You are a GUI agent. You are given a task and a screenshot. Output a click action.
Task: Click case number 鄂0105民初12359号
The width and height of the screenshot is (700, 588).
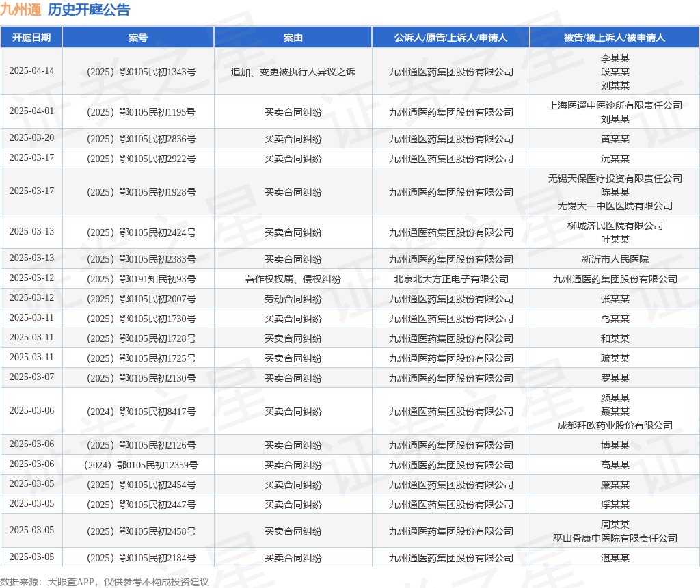141,465
